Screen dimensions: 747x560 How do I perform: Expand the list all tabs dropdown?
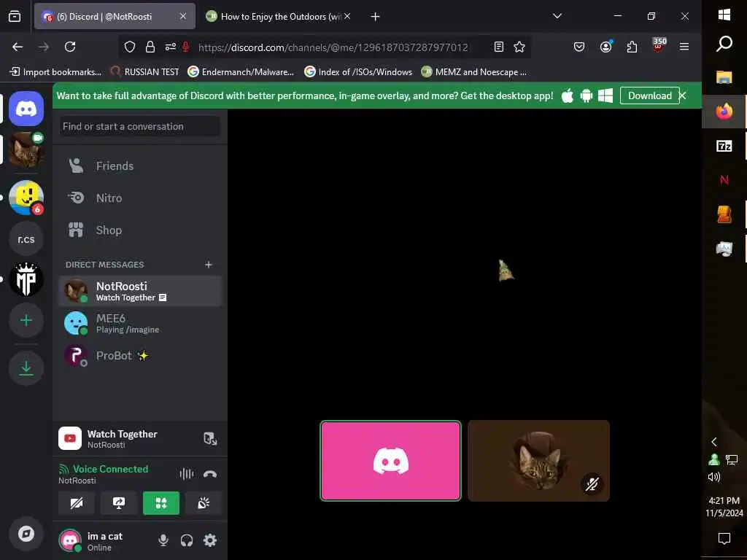557,16
